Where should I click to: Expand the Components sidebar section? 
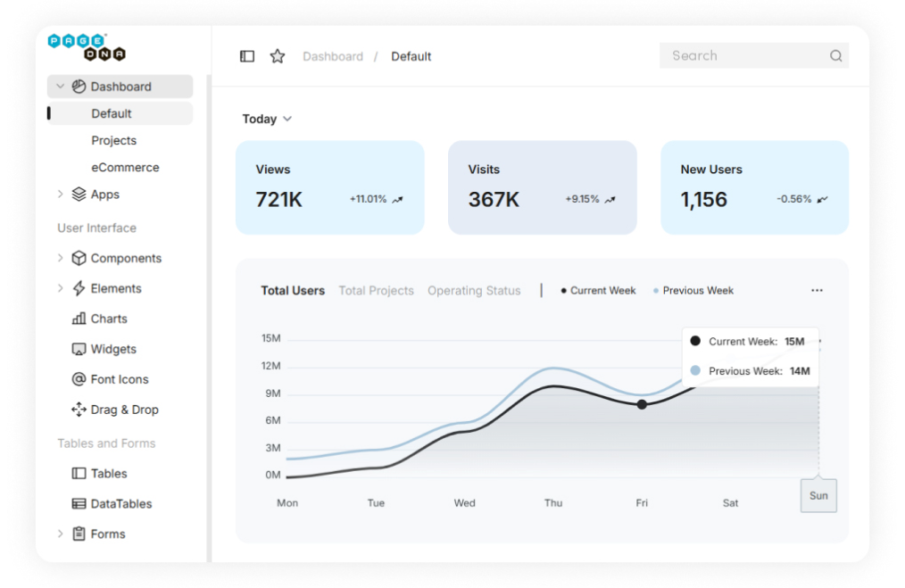tap(125, 259)
